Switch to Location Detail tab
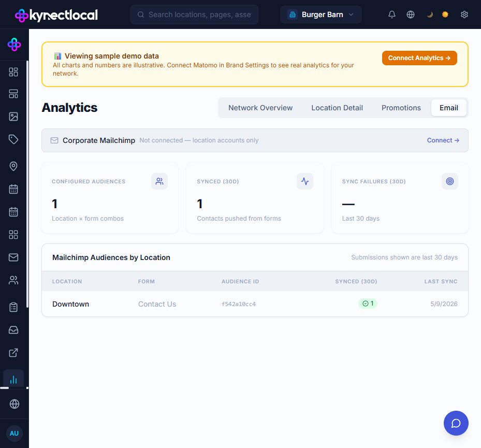This screenshot has width=481, height=448. tap(337, 108)
